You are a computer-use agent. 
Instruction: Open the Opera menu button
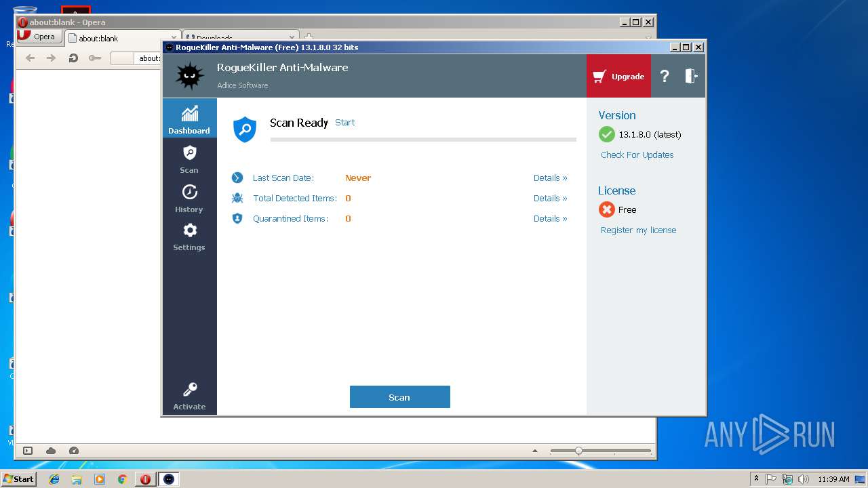click(x=39, y=37)
